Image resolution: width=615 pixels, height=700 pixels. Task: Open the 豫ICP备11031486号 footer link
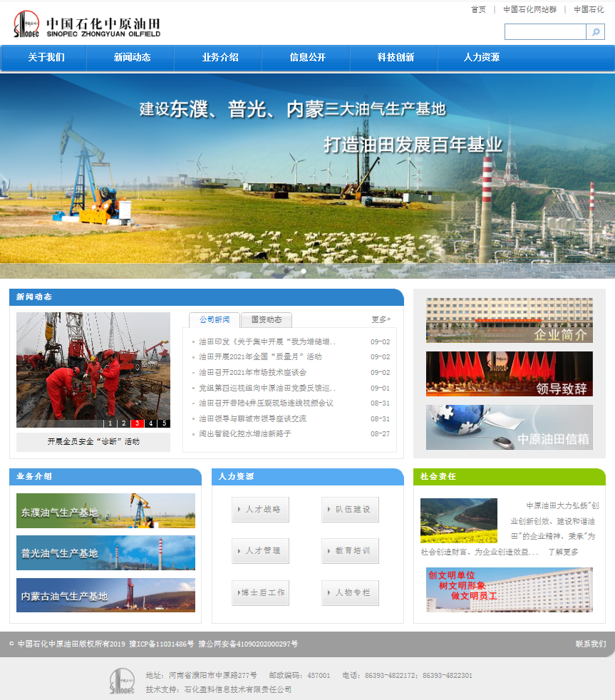click(162, 644)
